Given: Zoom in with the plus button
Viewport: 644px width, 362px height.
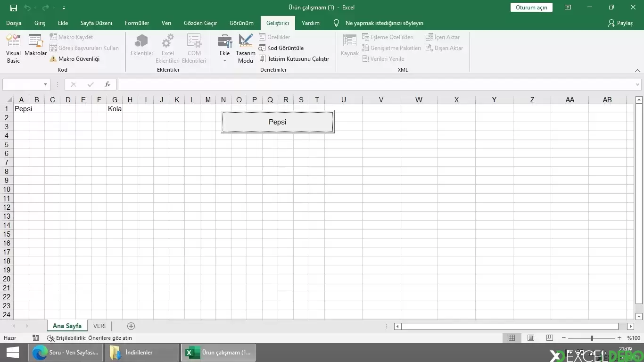Looking at the screenshot, I should [x=619, y=338].
